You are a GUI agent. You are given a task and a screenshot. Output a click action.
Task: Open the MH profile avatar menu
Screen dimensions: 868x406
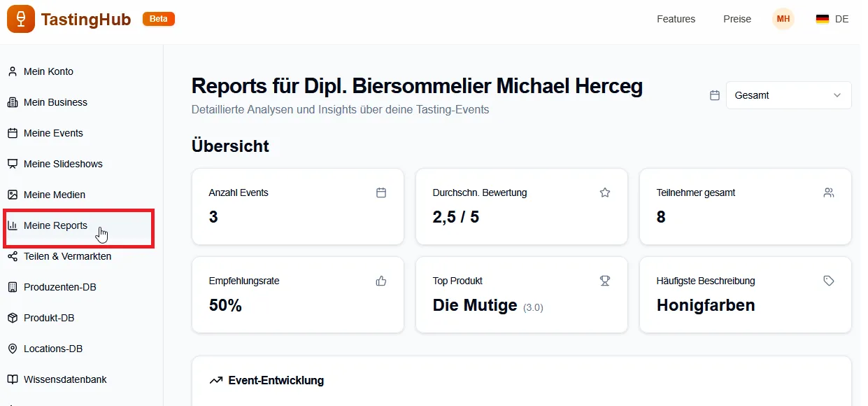coord(783,19)
